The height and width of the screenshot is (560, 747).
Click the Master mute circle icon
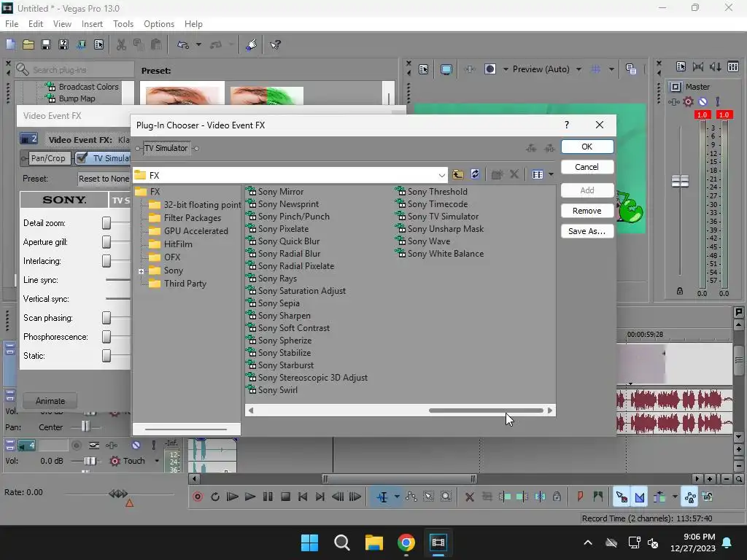click(703, 101)
